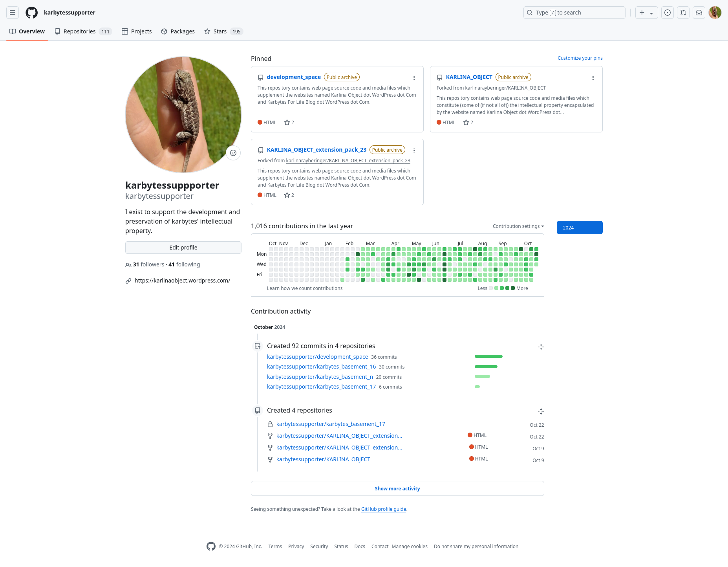This screenshot has width=728, height=567.
Task: Switch to the Overview tab
Action: pyautogui.click(x=27, y=31)
